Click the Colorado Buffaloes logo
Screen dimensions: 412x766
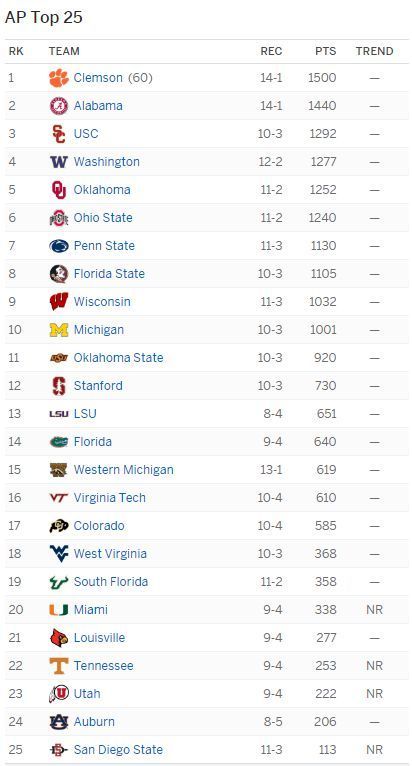(59, 526)
